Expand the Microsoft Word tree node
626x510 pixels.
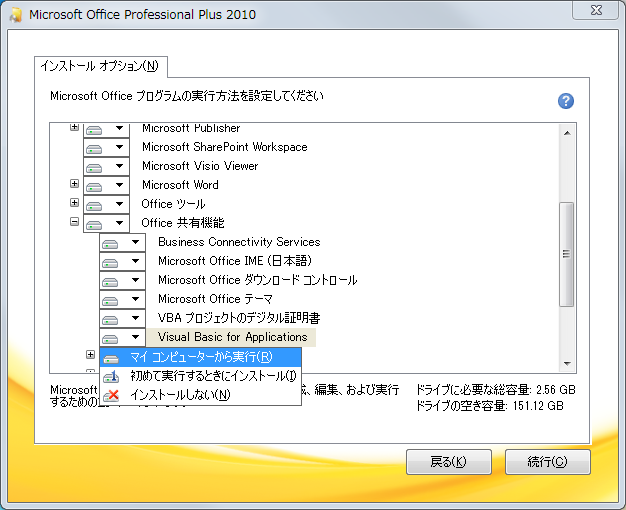coord(74,183)
